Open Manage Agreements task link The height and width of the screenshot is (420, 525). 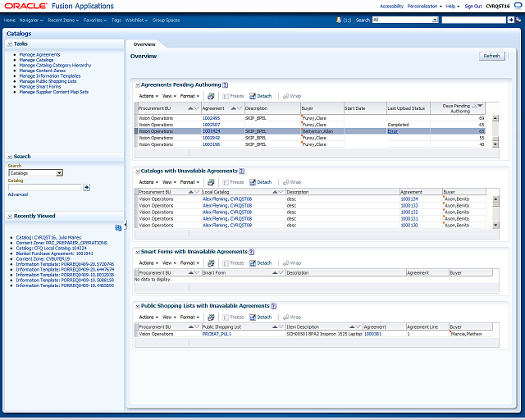tap(39, 55)
